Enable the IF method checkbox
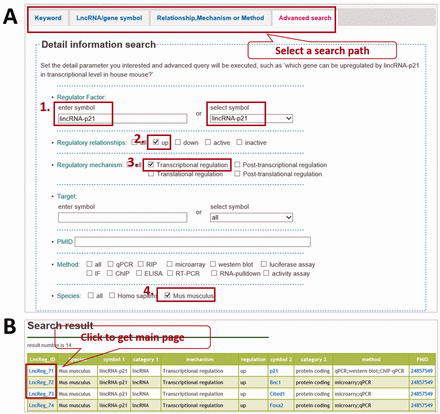Viewport: 440px width, 414px height. tap(89, 273)
